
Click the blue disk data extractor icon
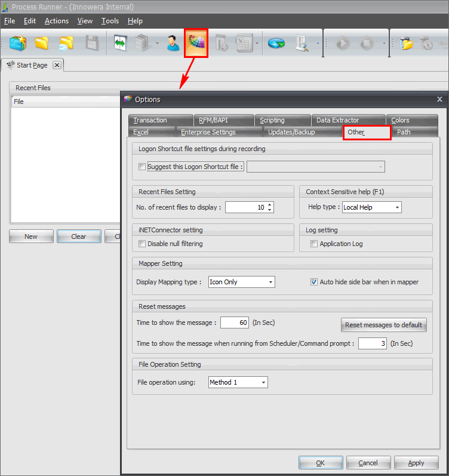coord(276,43)
